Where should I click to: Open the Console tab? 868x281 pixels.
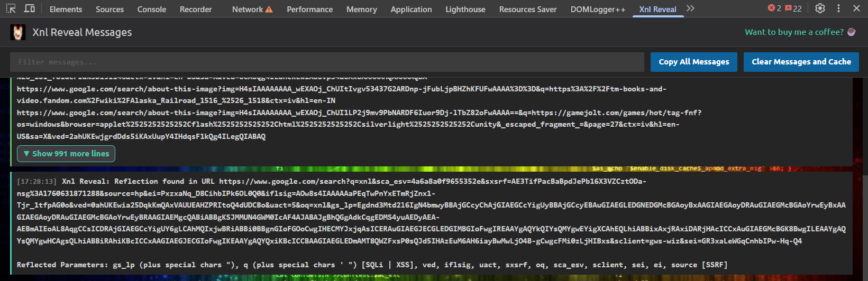coord(152,9)
